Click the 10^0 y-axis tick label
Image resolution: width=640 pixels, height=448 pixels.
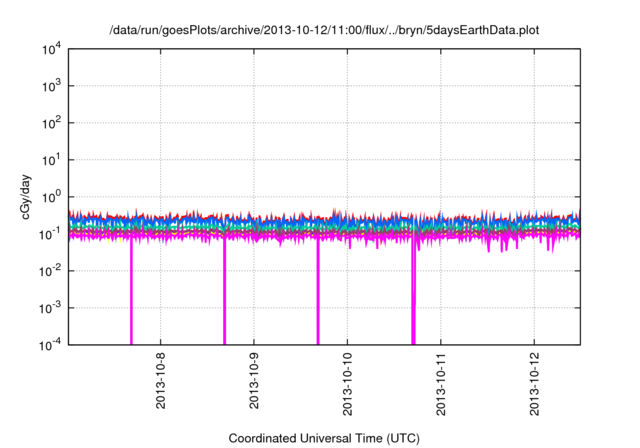click(x=51, y=197)
